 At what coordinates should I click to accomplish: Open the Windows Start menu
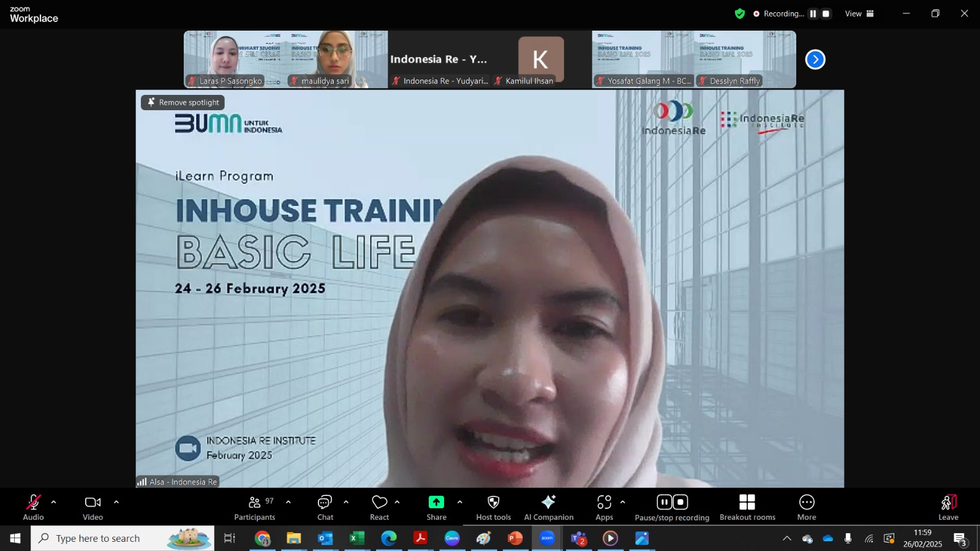15,538
